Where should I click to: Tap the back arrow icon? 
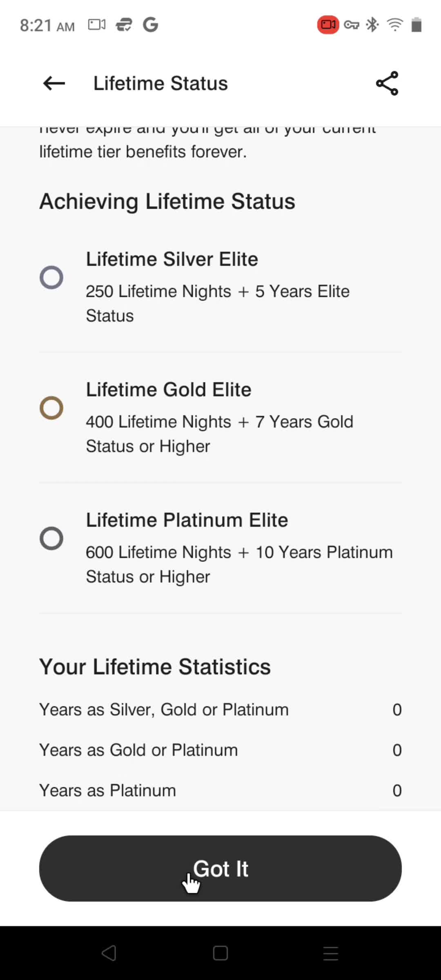(x=54, y=83)
